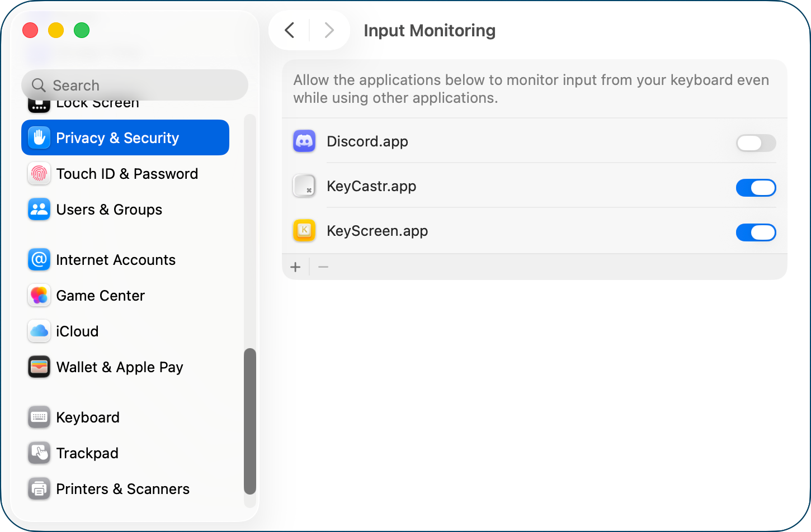Click the search magnifying glass icon
The image size is (811, 532).
39,85
